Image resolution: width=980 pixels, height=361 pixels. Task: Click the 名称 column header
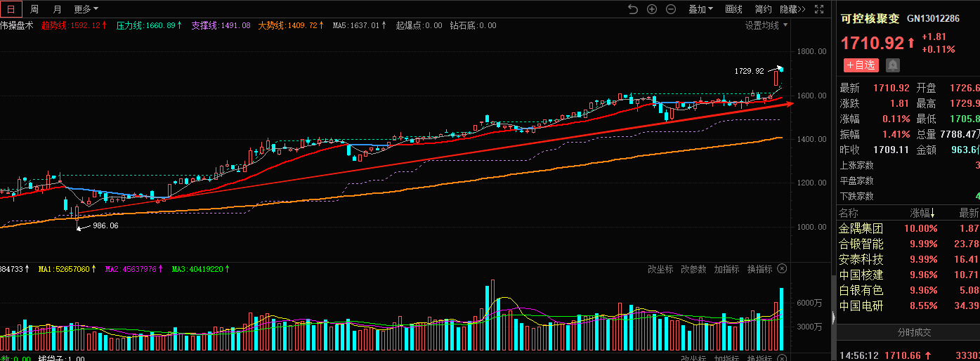pos(849,213)
